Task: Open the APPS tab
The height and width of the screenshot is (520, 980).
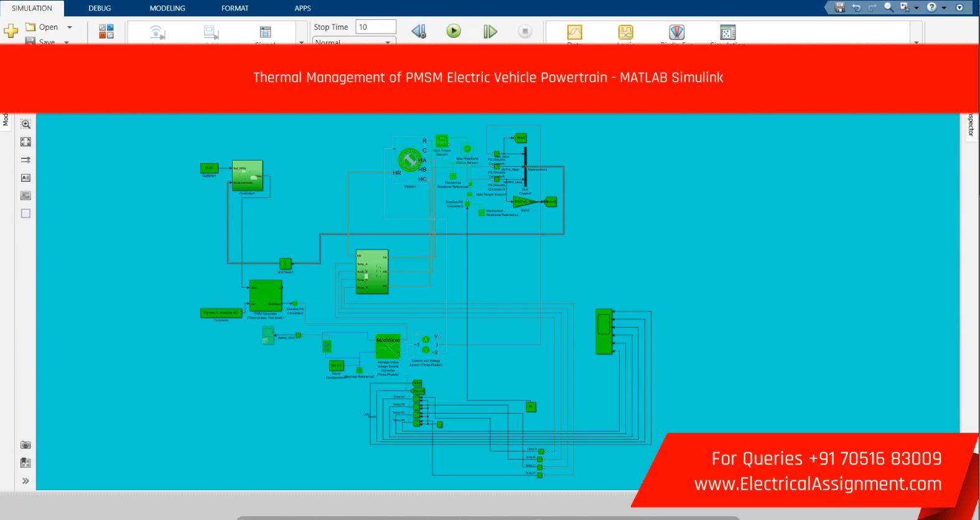Action: click(302, 8)
